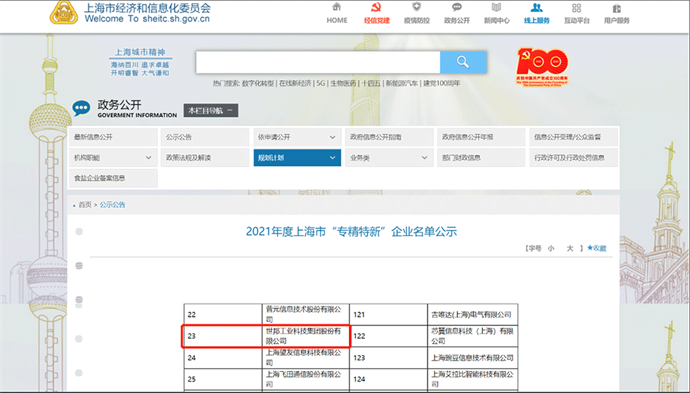
Task: Click table cell 普元信息技术股份有限公司
Action: [x=305, y=314]
